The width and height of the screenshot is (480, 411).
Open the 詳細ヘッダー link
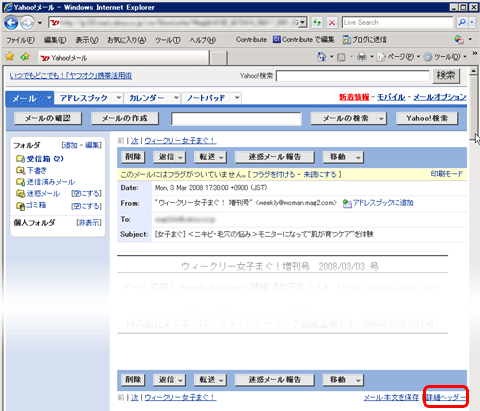[x=446, y=397]
